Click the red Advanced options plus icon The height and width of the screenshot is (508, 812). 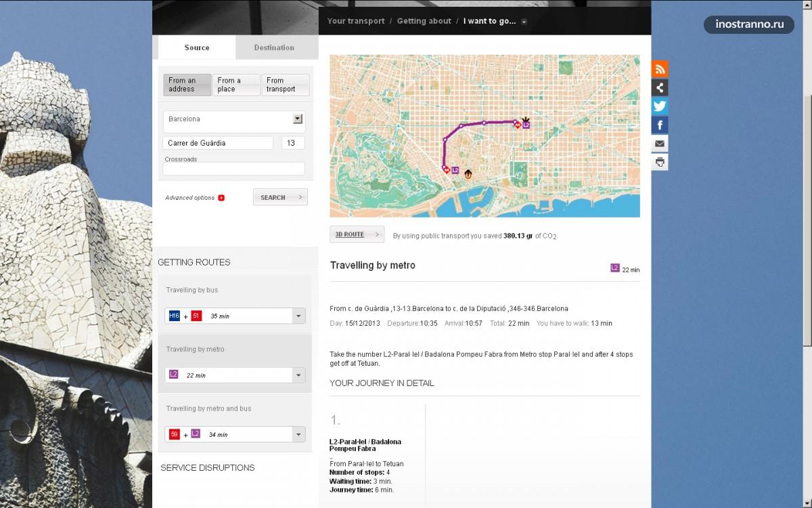(x=221, y=198)
